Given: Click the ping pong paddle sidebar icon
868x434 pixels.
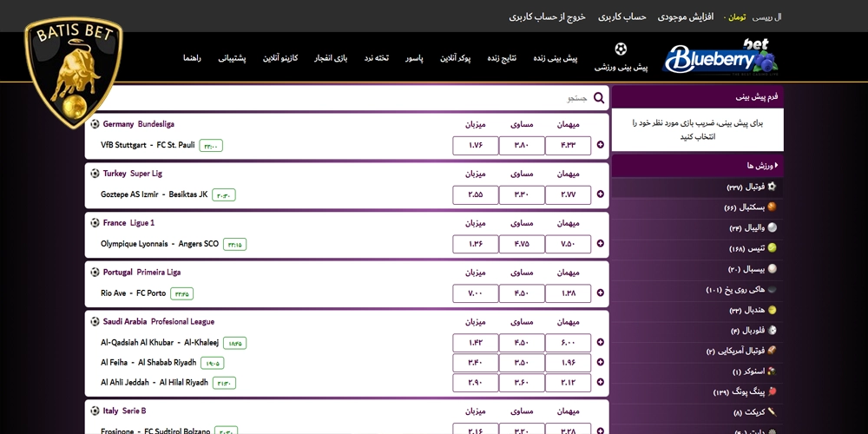Looking at the screenshot, I should [772, 392].
